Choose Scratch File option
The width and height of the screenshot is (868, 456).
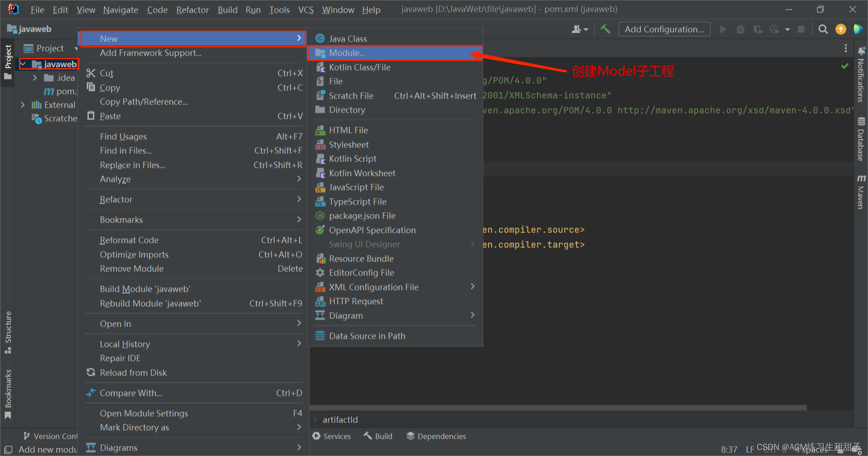(395, 96)
